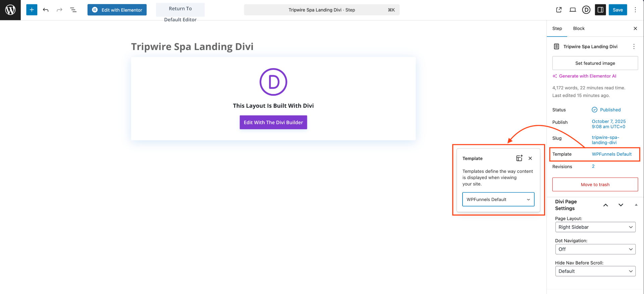Click the add template icon in popover
Viewport: 644px width, 294px height.
[519, 158]
